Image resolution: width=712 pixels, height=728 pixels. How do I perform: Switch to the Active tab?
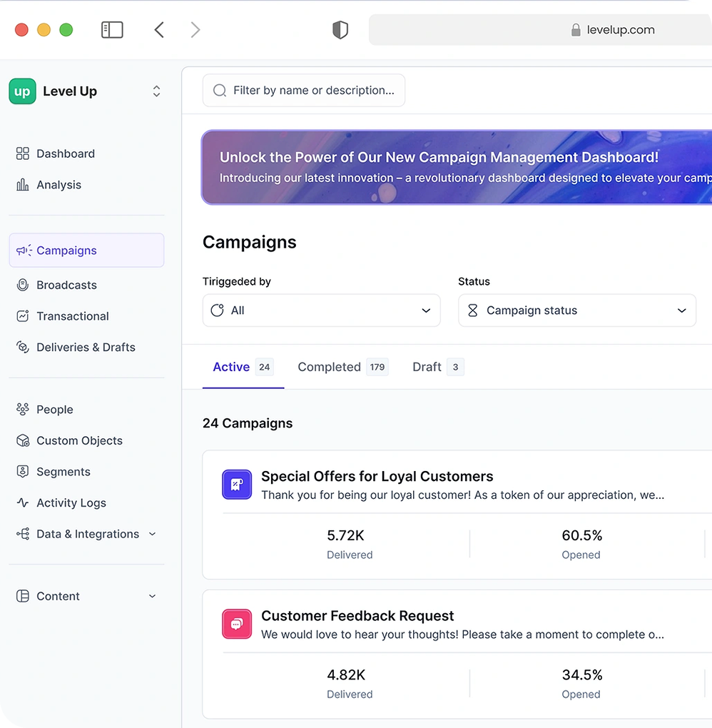[243, 367]
